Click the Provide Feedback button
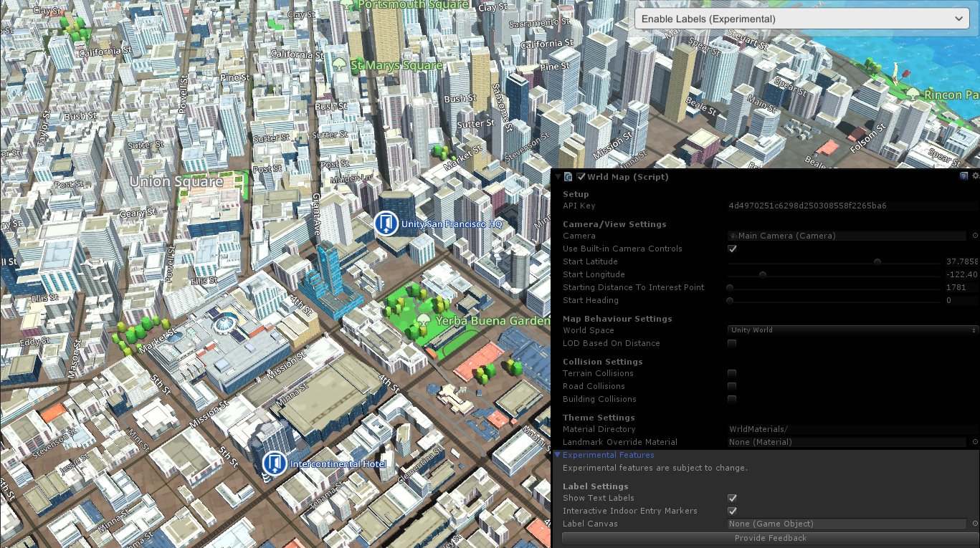Image resolution: width=980 pixels, height=548 pixels. (771, 538)
